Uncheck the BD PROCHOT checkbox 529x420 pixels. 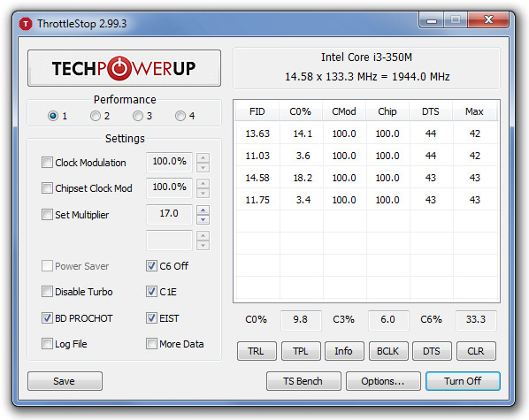pyautogui.click(x=47, y=318)
